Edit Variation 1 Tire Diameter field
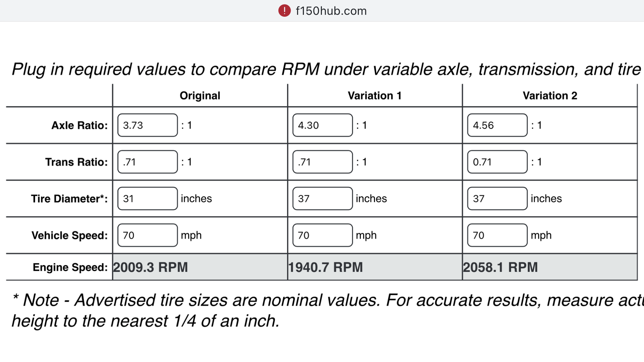The width and height of the screenshot is (644, 362). 322,199
